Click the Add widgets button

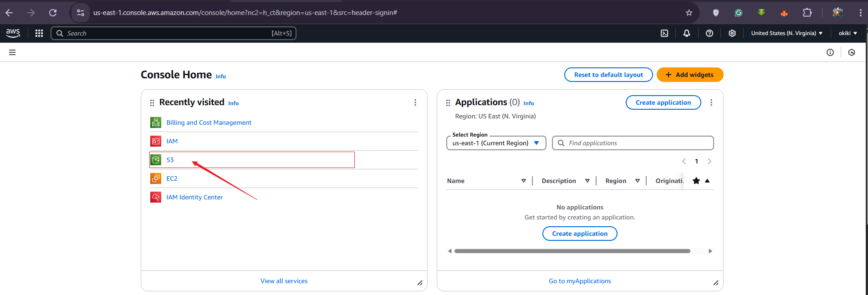(690, 75)
